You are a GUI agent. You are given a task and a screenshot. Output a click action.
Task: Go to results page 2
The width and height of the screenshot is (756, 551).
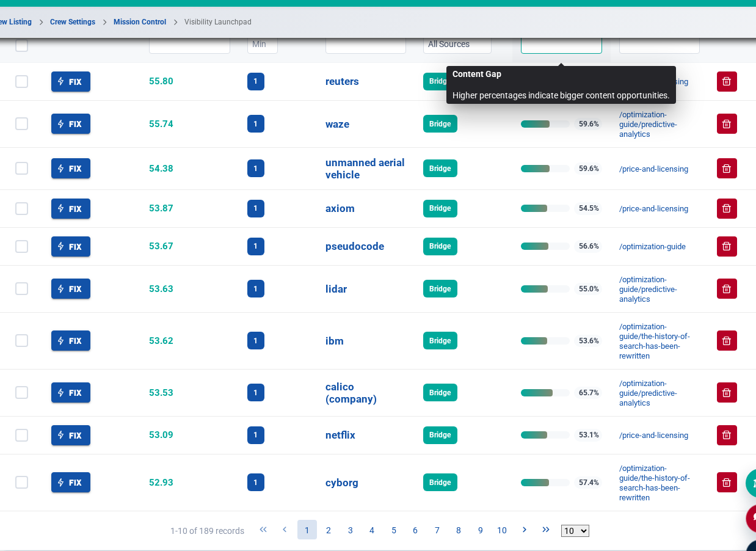click(329, 530)
